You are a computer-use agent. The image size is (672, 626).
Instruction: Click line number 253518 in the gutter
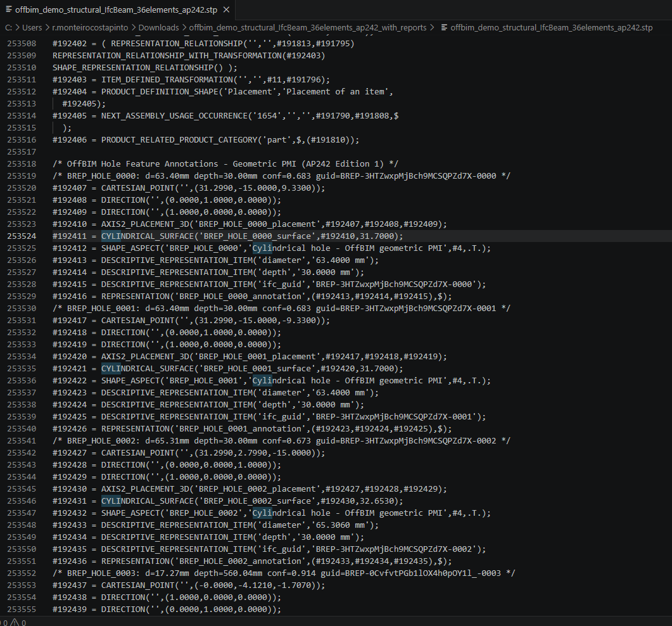(x=22, y=164)
